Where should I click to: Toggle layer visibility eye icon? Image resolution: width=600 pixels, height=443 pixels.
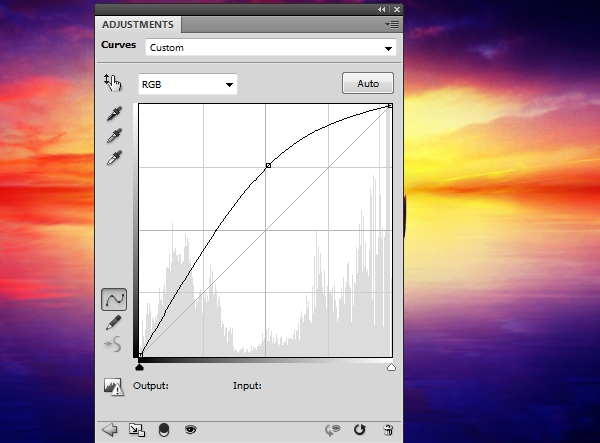tap(191, 430)
